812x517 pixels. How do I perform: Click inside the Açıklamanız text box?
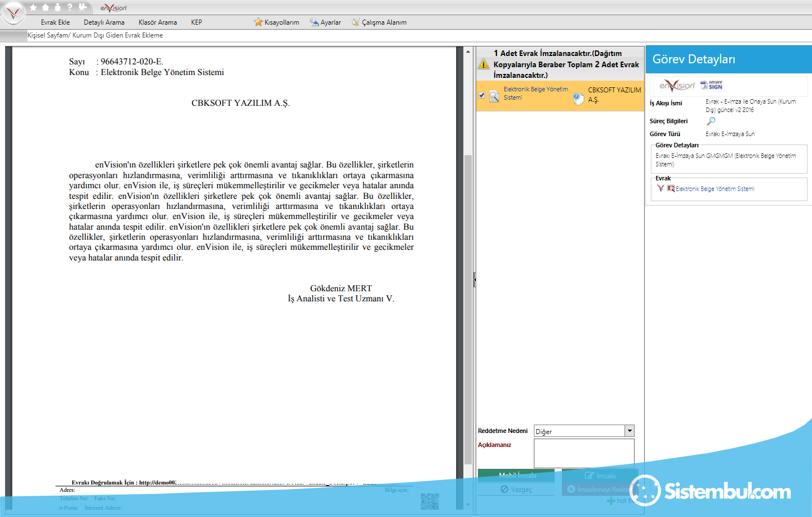[584, 453]
